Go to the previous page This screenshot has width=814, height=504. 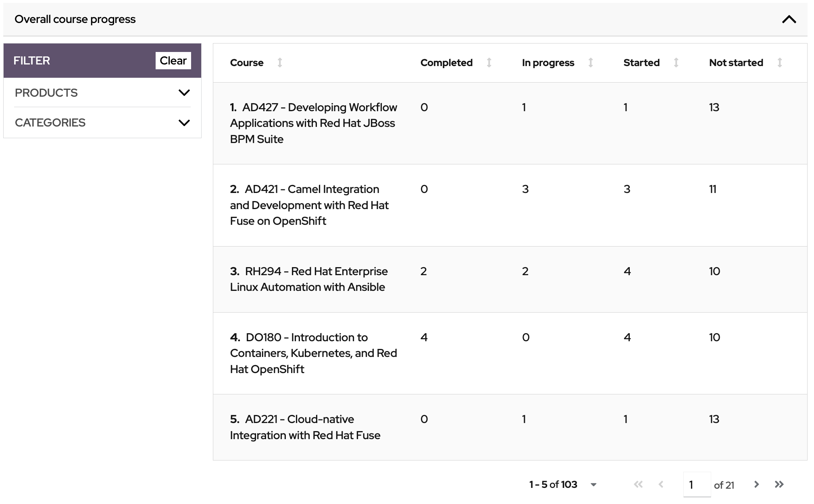point(661,484)
